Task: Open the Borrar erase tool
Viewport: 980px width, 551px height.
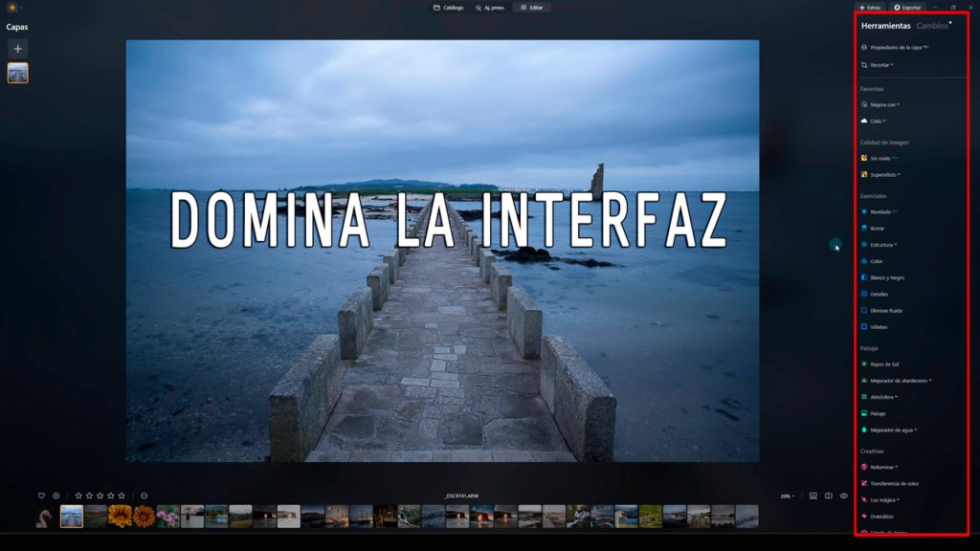Action: click(x=873, y=229)
